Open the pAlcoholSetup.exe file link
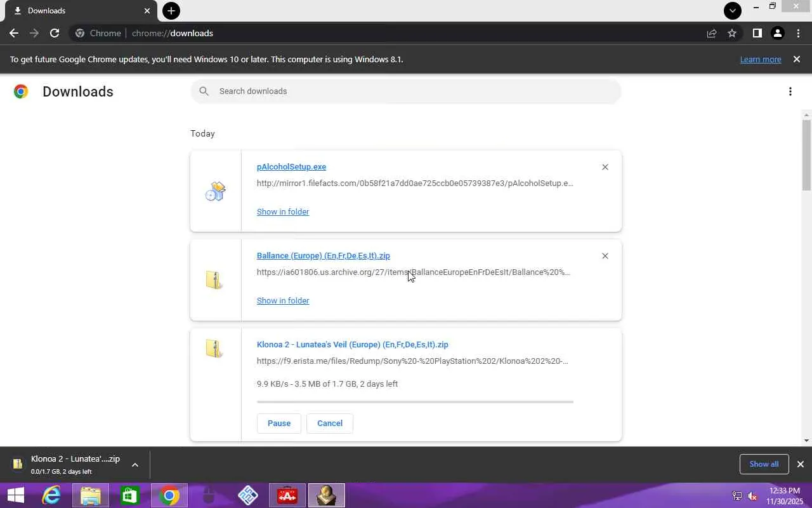Viewport: 812px width, 508px height. coord(291,167)
